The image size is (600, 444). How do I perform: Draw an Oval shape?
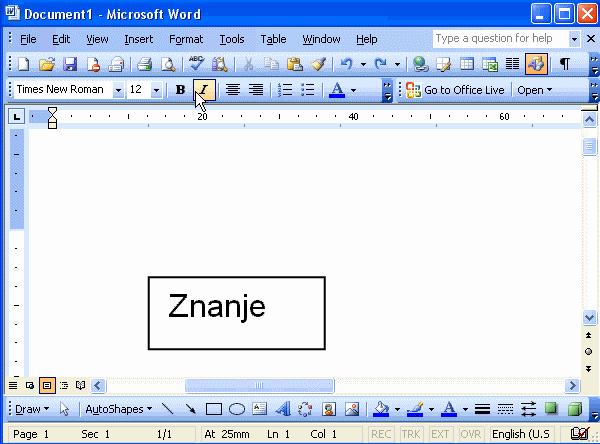pyautogui.click(x=237, y=409)
